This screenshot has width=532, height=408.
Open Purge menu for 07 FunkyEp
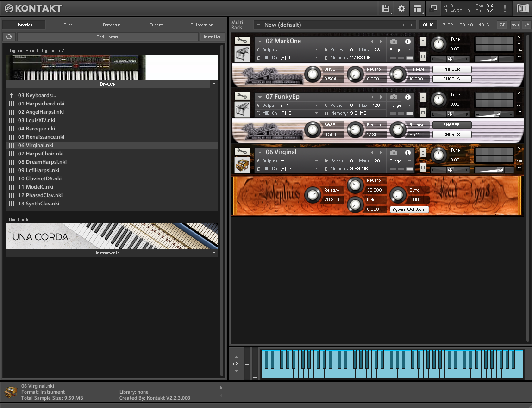(401, 105)
